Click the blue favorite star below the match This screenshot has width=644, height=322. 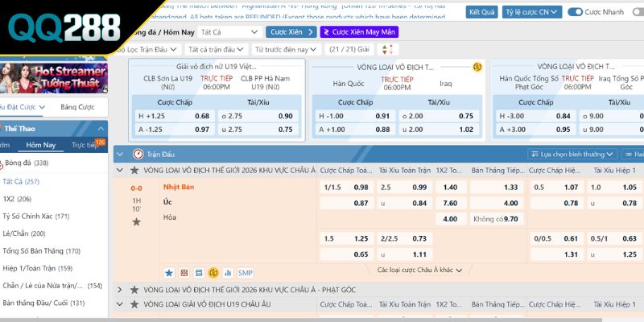(x=169, y=273)
